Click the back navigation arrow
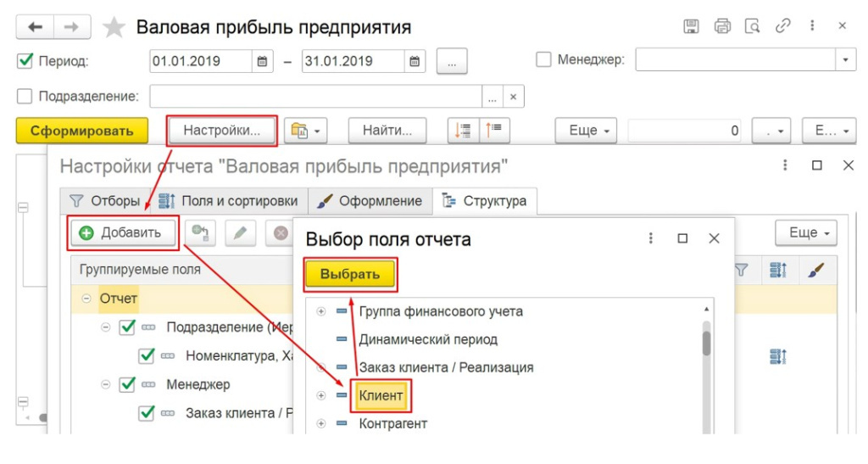 coord(36,27)
